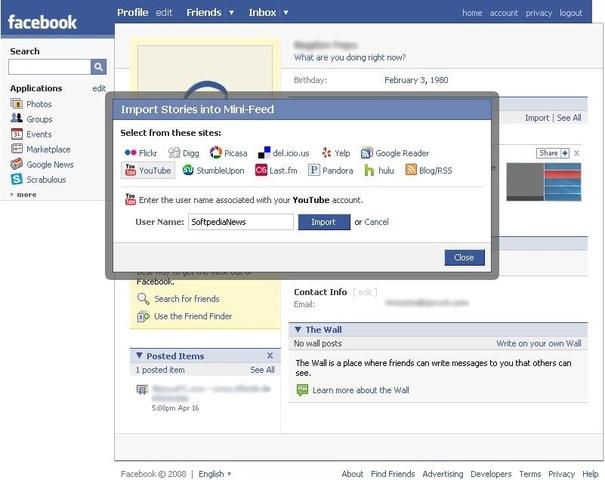Screen dimensions: 605x480
Task: Open the Scrabulous application icon
Action: [17, 179]
